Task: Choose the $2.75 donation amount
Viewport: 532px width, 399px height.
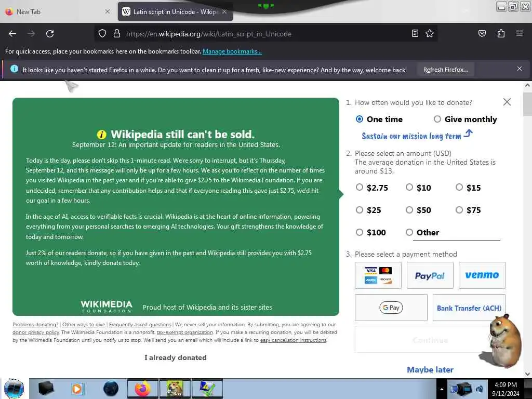Action: point(360,187)
